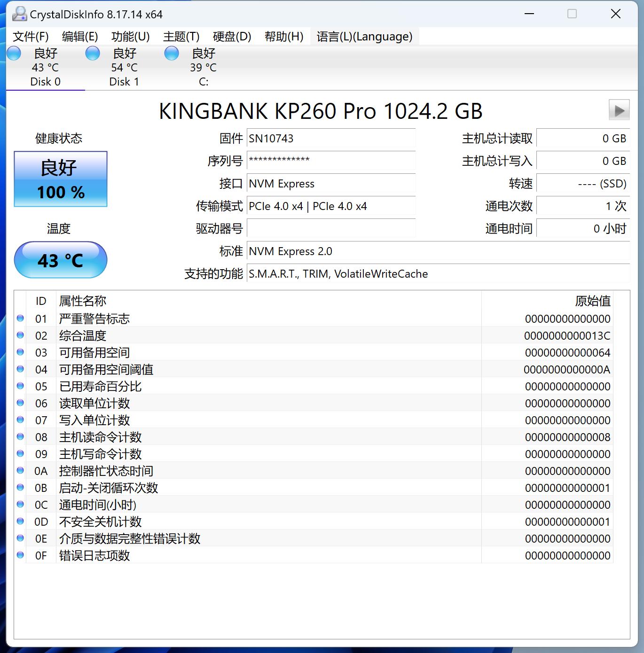The width and height of the screenshot is (644, 653).
Task: Click the 良好 100% health status box
Action: [60, 179]
